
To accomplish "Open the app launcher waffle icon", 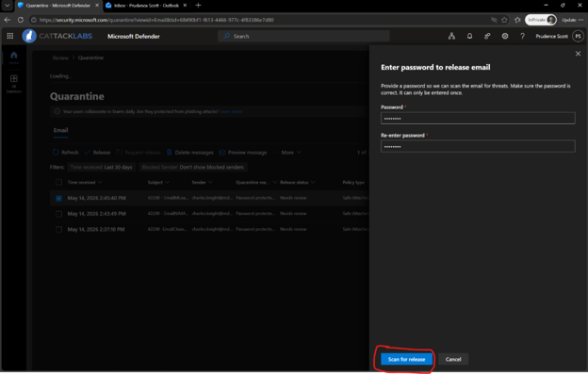I will click(10, 36).
